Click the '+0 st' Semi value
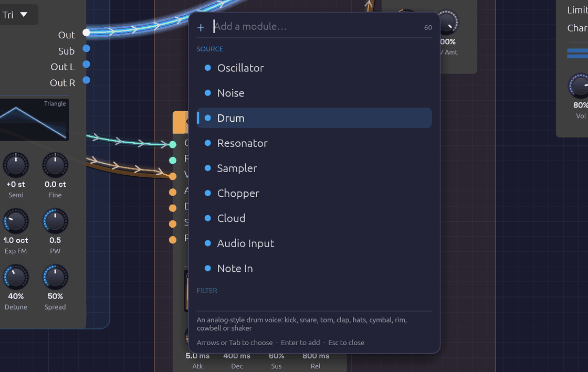The image size is (588, 372). (16, 184)
